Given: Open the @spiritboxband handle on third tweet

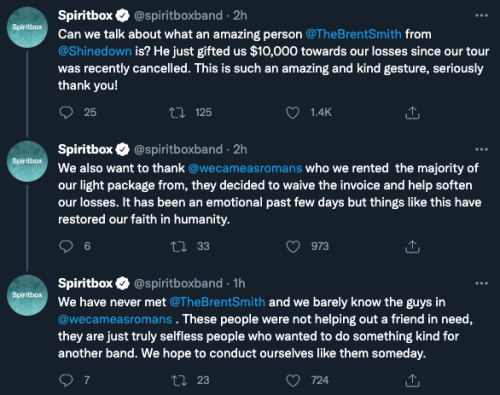Looking at the screenshot, I should pyautogui.click(x=178, y=284).
